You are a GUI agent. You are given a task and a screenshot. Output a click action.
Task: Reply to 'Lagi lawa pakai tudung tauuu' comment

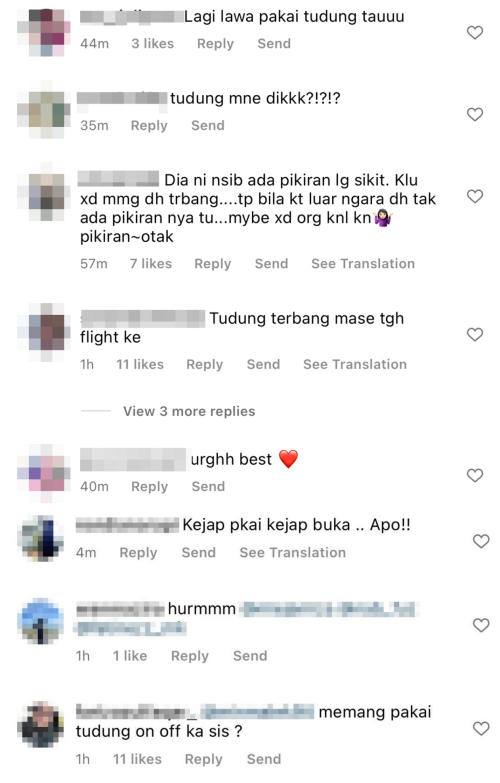coord(215,44)
